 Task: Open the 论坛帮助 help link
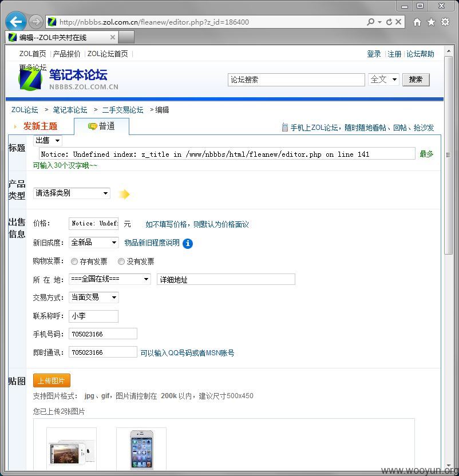(420, 54)
